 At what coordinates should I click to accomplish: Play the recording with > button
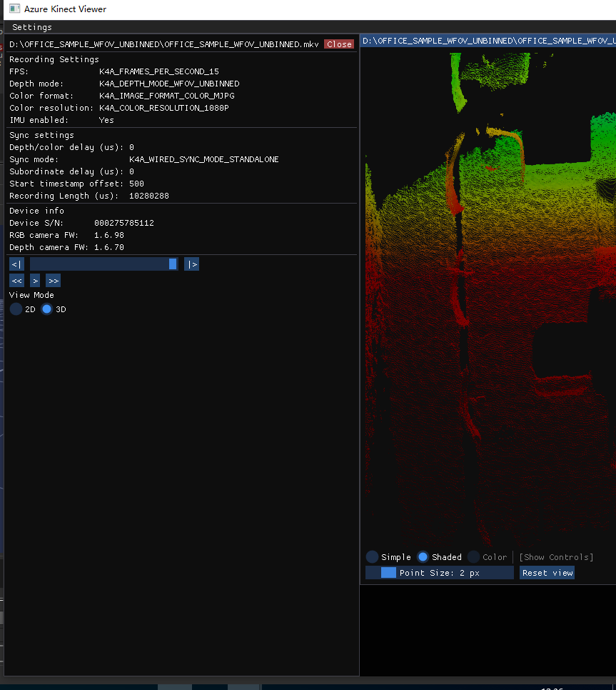click(35, 281)
